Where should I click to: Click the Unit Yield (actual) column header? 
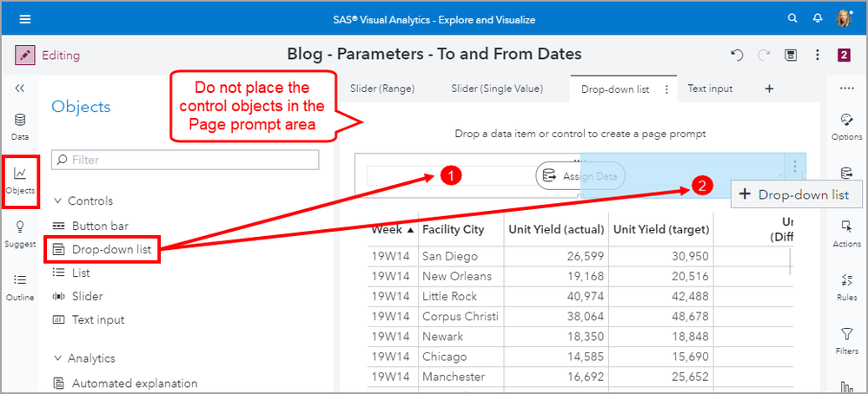point(556,230)
